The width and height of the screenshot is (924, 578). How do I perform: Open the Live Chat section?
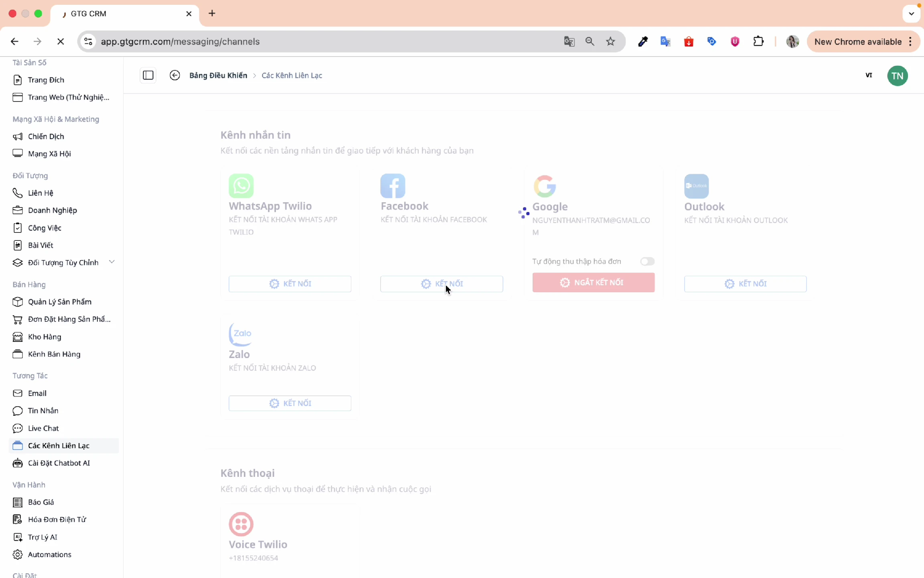(43, 428)
